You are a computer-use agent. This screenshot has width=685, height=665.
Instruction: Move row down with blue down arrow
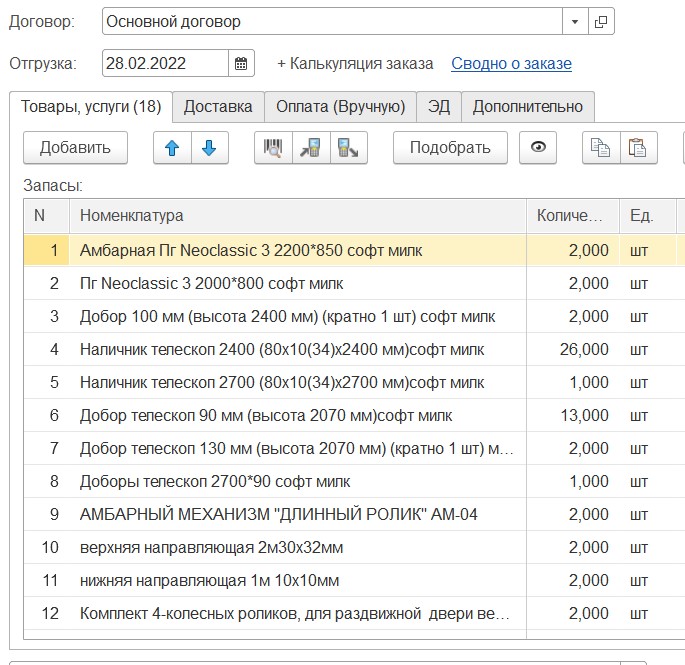pos(209,148)
